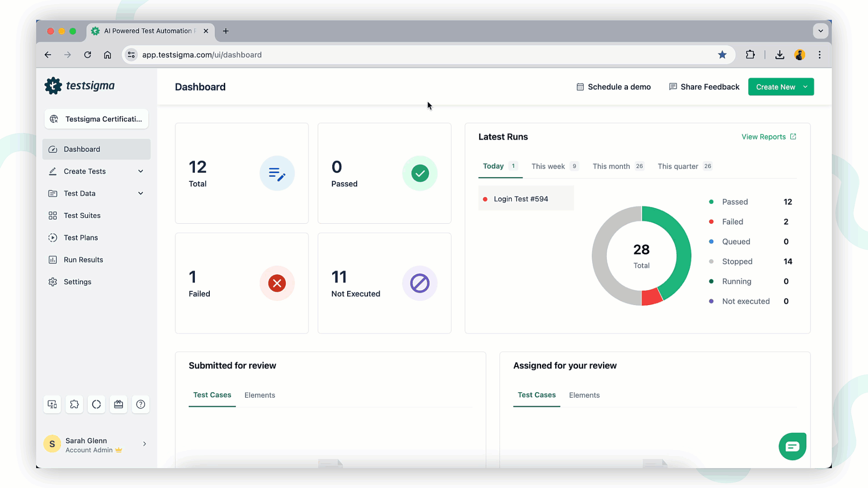Viewport: 868px width, 488px height.
Task: Expand the Create Tests chevron
Action: point(141,171)
